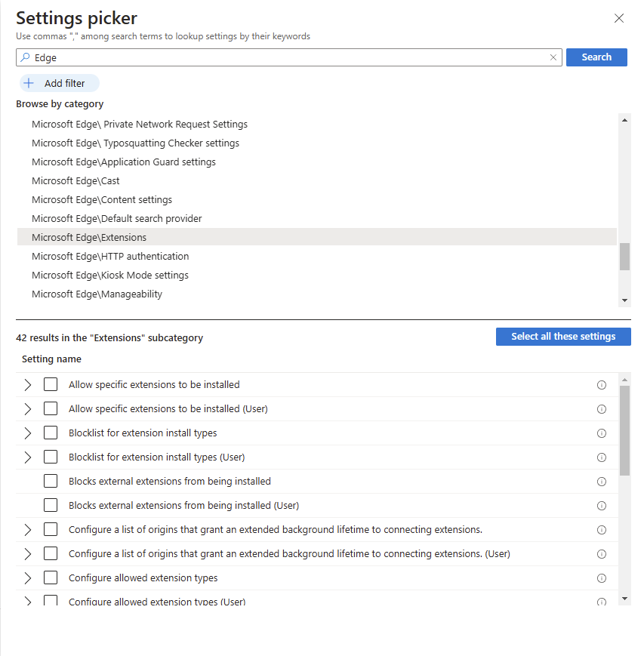
Task: Click the plus icon on Add filter
Action: coord(29,83)
